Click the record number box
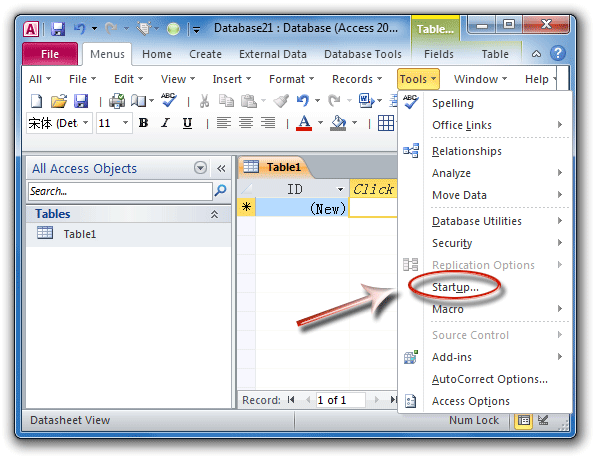This screenshot has width=595, height=456. (340, 400)
